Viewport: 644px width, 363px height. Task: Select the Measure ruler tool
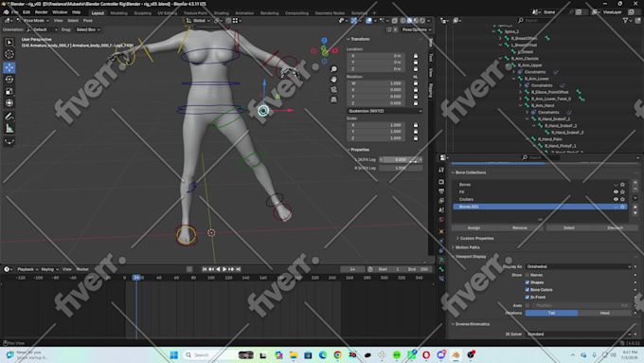[9, 129]
